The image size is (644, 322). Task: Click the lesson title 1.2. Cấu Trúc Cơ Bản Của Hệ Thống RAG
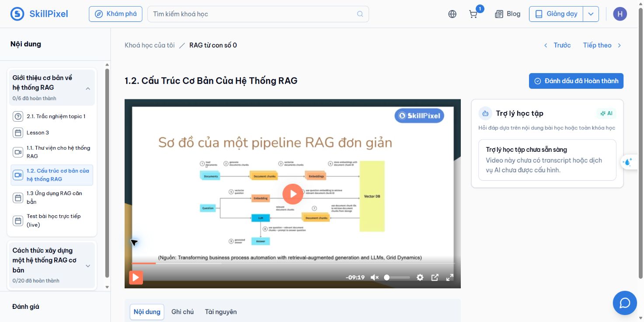point(211,80)
